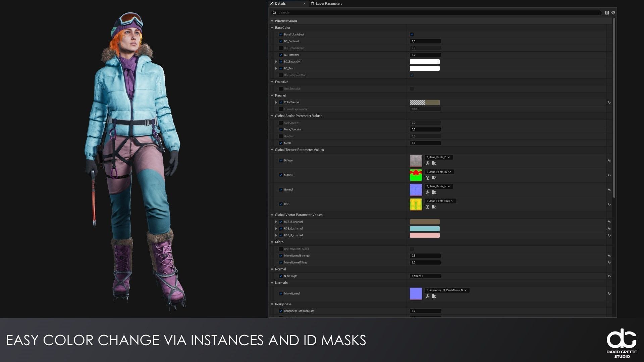Toggle the BaseColorAdjust value checkbox
The width and height of the screenshot is (644, 362).
click(412, 35)
